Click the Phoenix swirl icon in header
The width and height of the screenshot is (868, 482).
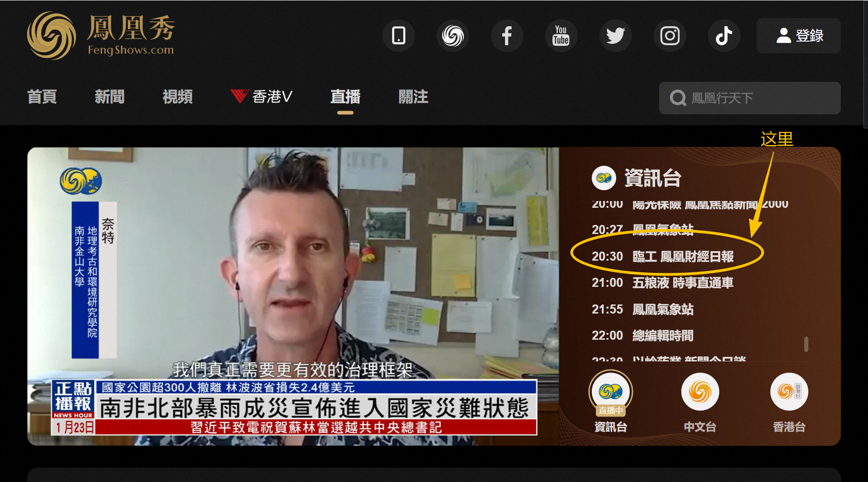453,36
